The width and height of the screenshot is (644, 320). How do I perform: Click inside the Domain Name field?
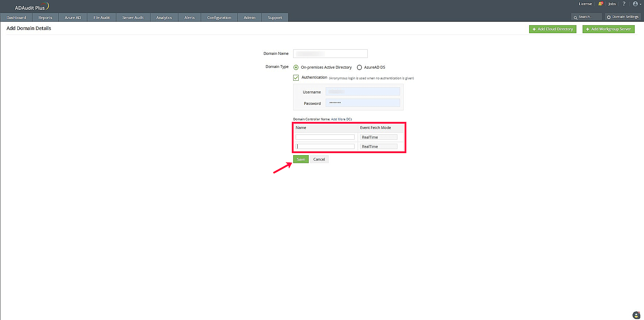click(x=330, y=53)
